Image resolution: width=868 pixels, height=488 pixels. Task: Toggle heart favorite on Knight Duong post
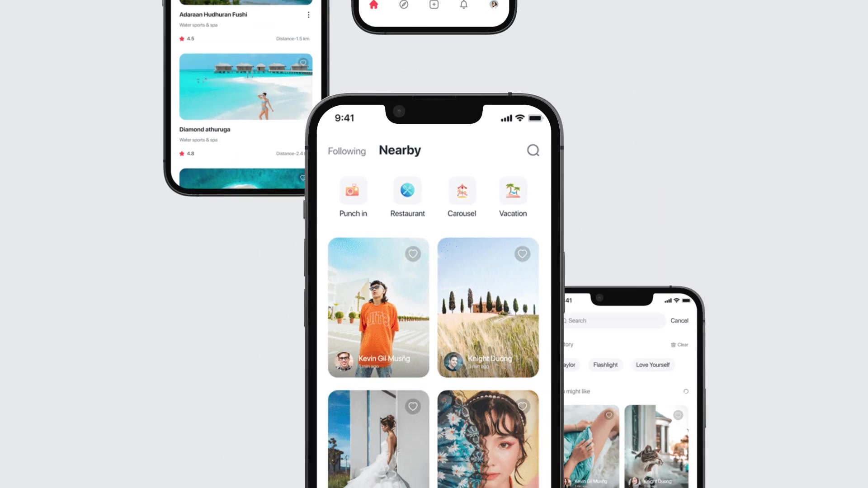click(x=522, y=253)
